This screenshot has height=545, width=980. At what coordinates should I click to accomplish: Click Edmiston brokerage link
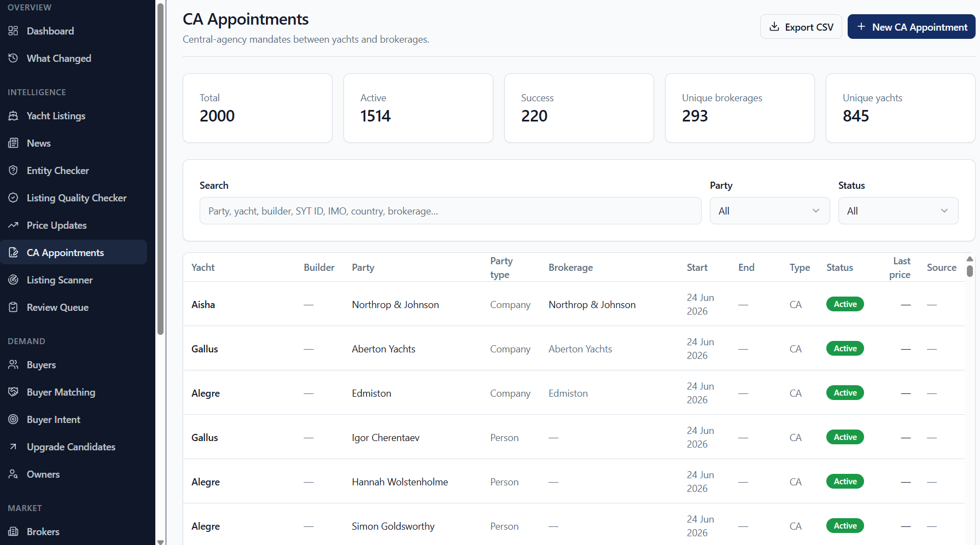(x=568, y=393)
